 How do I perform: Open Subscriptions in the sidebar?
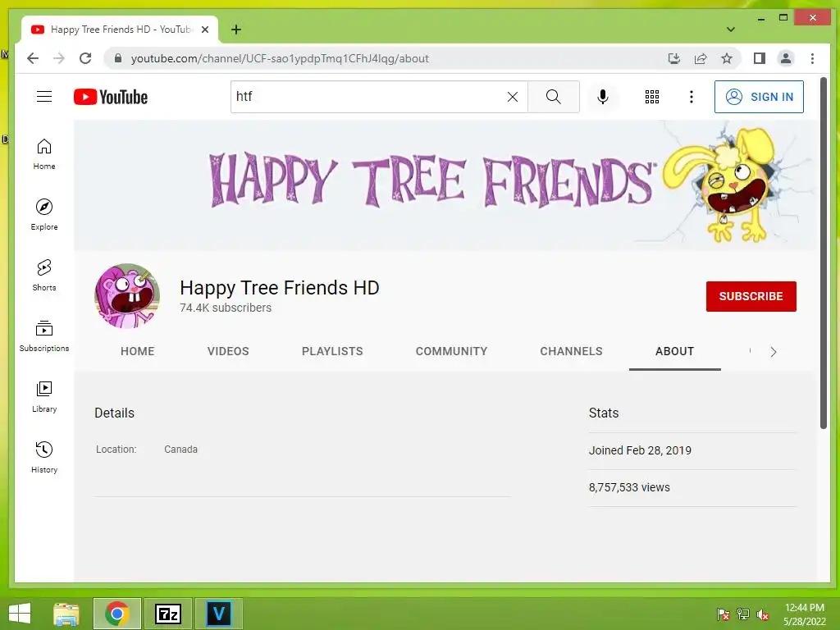pos(44,336)
